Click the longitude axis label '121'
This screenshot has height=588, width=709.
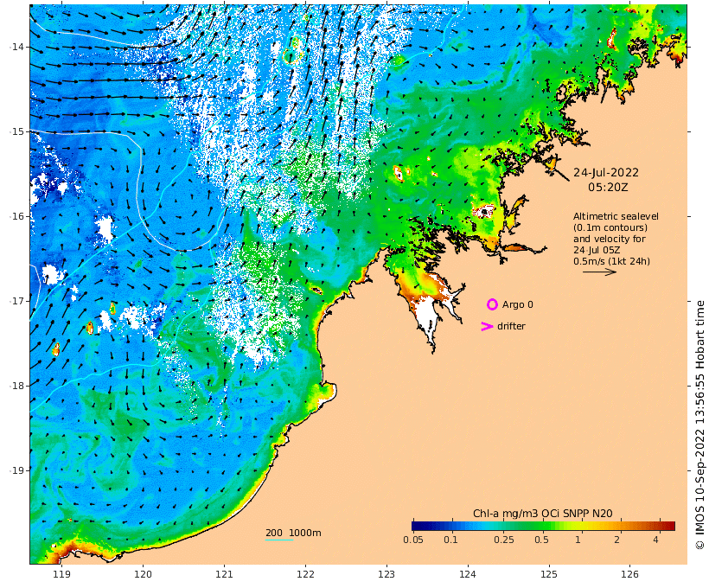pyautogui.click(x=224, y=574)
